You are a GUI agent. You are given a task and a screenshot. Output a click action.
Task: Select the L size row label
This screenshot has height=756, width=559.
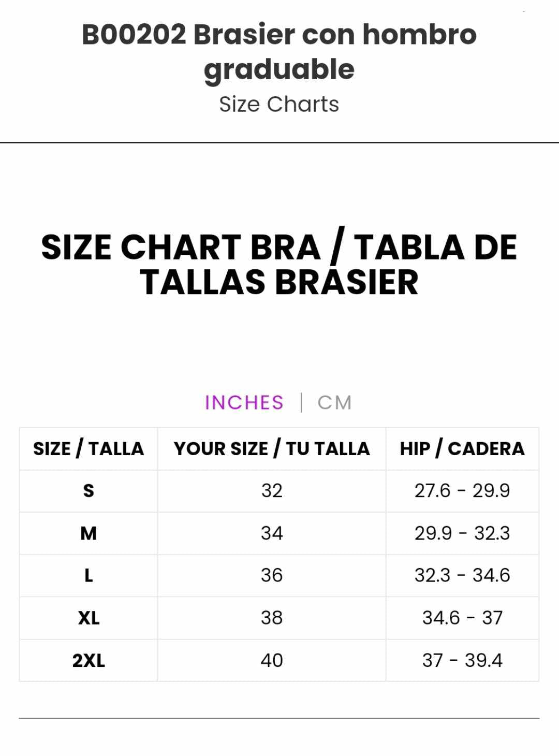89,576
